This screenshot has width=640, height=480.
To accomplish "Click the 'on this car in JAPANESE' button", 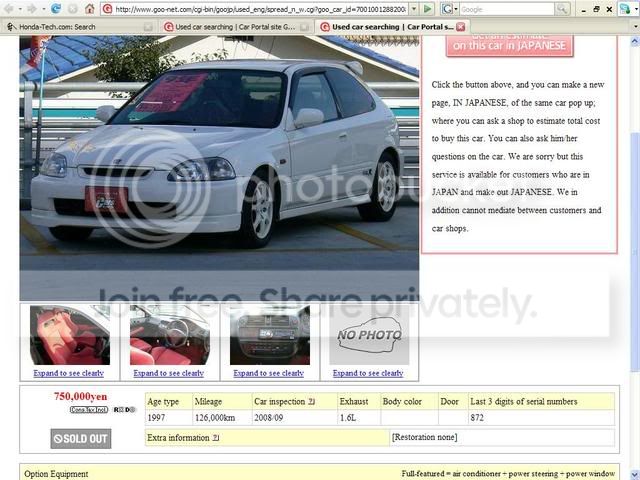I will [x=510, y=43].
